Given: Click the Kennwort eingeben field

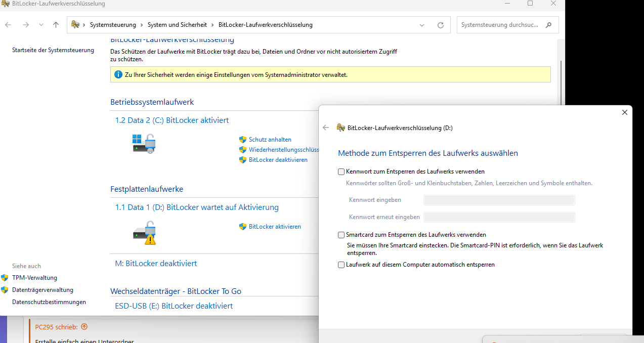Looking at the screenshot, I should (499, 200).
